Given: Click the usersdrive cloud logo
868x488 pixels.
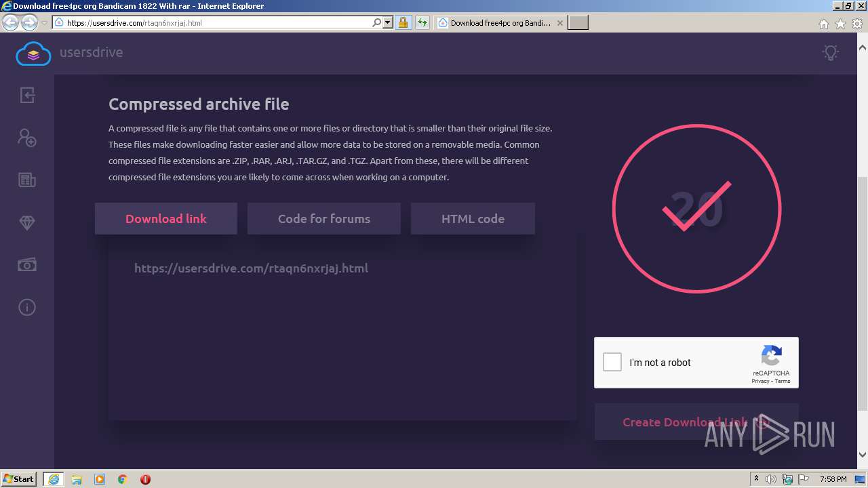Looking at the screenshot, I should point(33,53).
